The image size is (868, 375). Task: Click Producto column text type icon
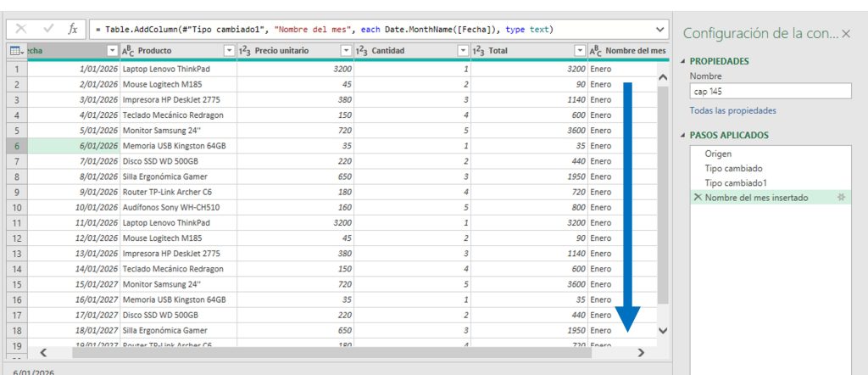[x=128, y=51]
